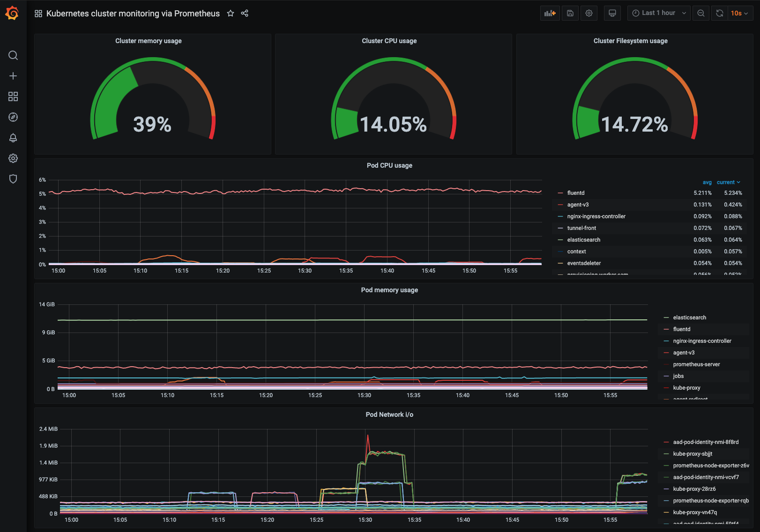Click the elasticsearch color line in memory legend

(x=666, y=318)
